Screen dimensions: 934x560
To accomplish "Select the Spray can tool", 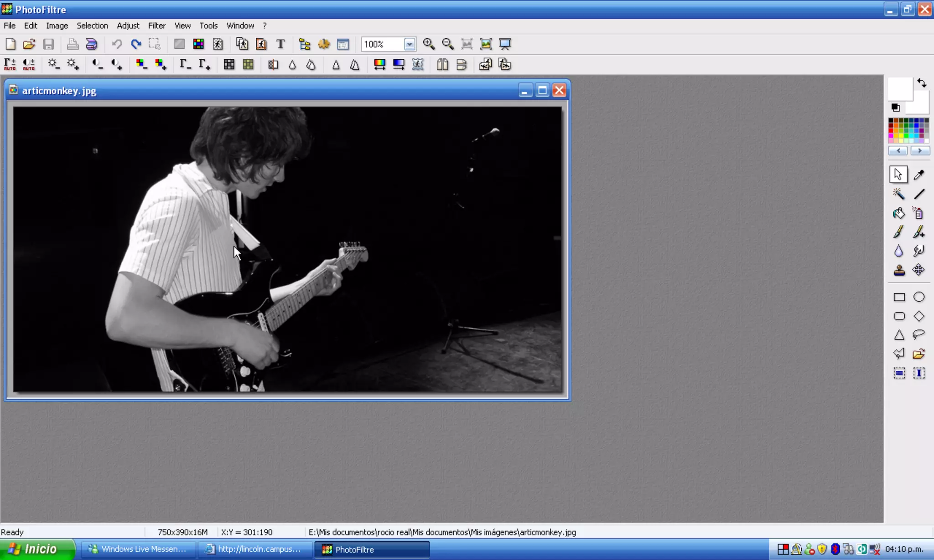I will 918,213.
